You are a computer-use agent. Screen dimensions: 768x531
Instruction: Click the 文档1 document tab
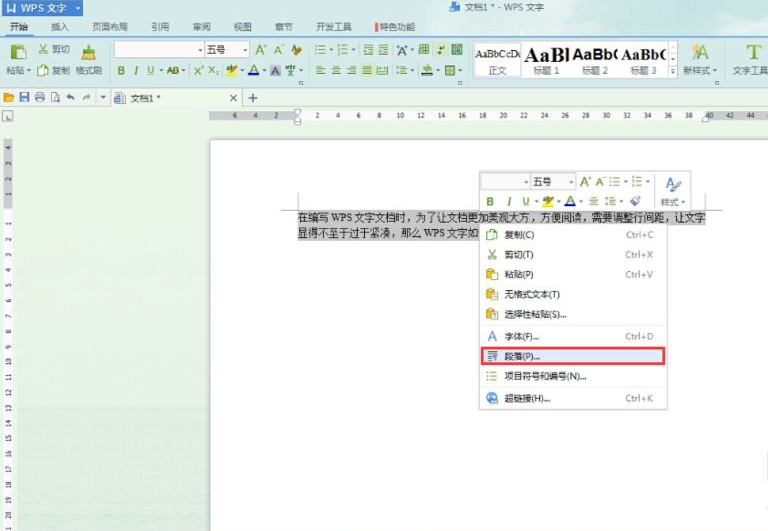click(175, 98)
